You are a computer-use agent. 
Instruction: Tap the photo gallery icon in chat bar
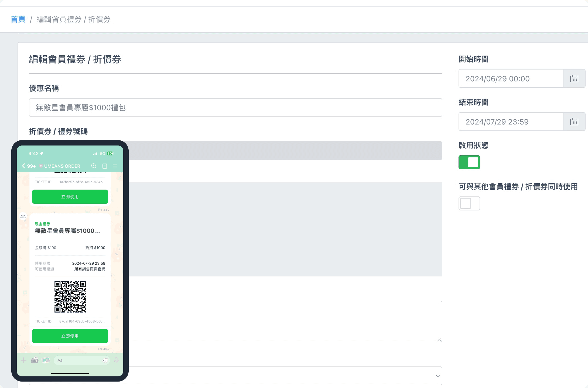(x=46, y=360)
